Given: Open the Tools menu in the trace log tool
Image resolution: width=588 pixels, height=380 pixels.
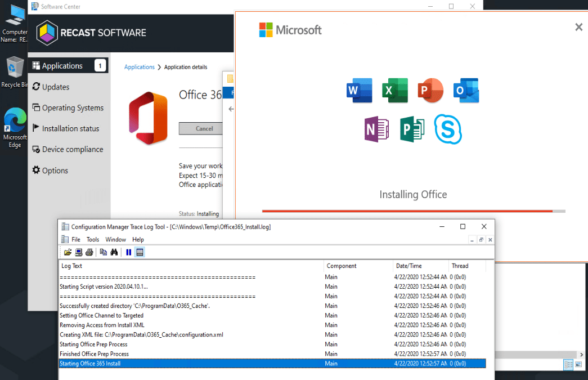Looking at the screenshot, I should (x=92, y=239).
